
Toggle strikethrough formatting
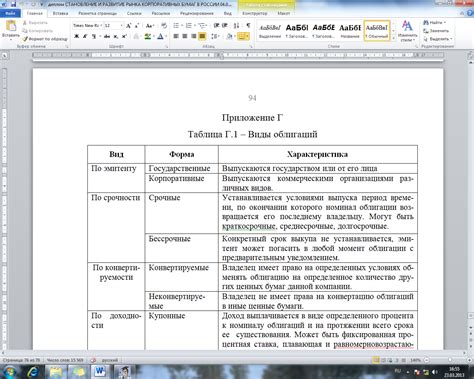(x=107, y=36)
